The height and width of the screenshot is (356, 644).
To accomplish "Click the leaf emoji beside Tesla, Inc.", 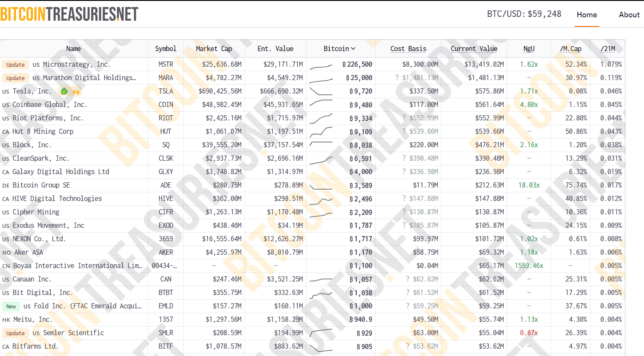I will pyautogui.click(x=64, y=91).
